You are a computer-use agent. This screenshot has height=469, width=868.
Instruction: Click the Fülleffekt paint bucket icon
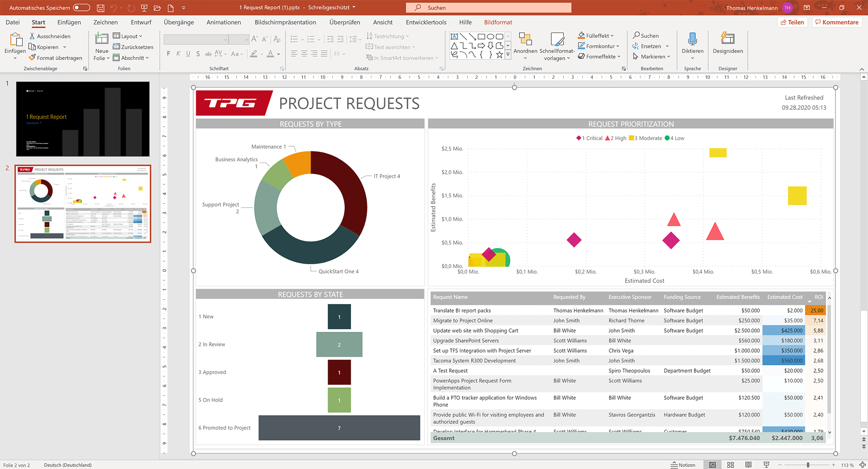582,36
